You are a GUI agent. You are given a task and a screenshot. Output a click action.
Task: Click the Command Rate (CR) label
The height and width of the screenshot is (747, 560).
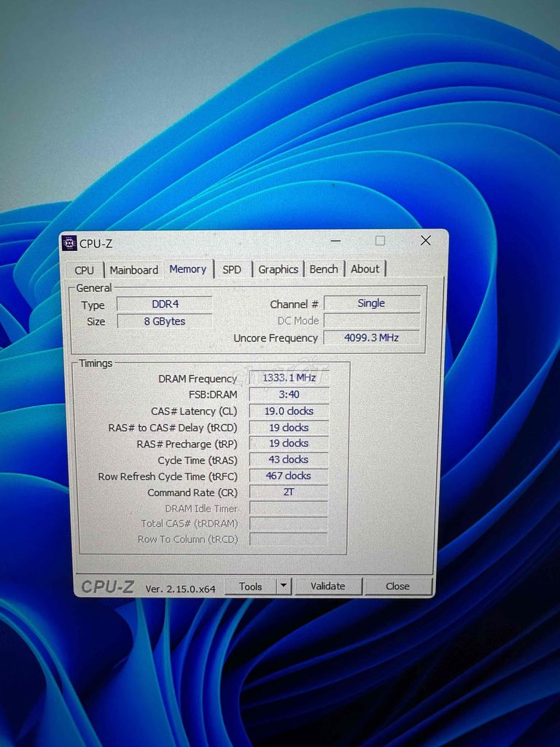(192, 492)
